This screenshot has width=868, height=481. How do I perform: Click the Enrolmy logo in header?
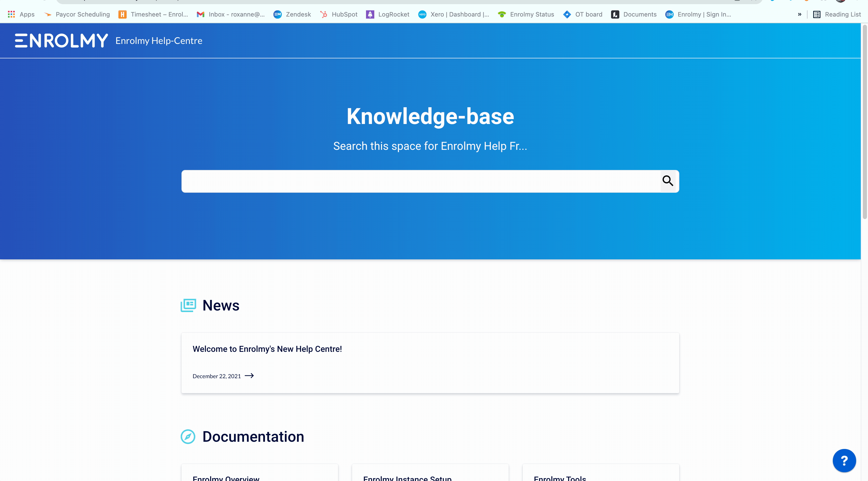tap(61, 40)
